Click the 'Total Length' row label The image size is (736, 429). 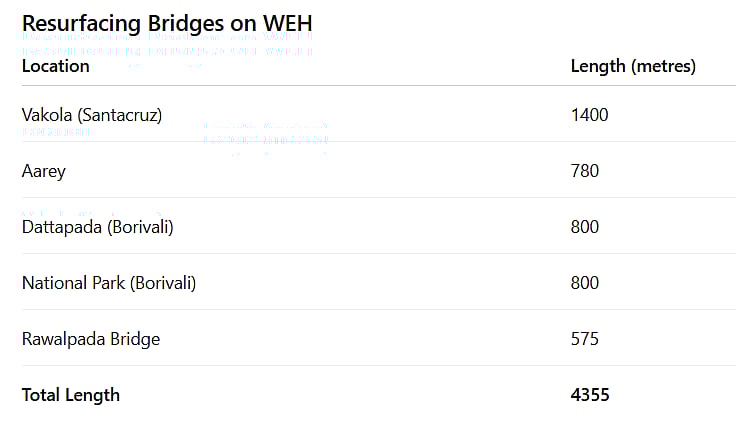70,395
